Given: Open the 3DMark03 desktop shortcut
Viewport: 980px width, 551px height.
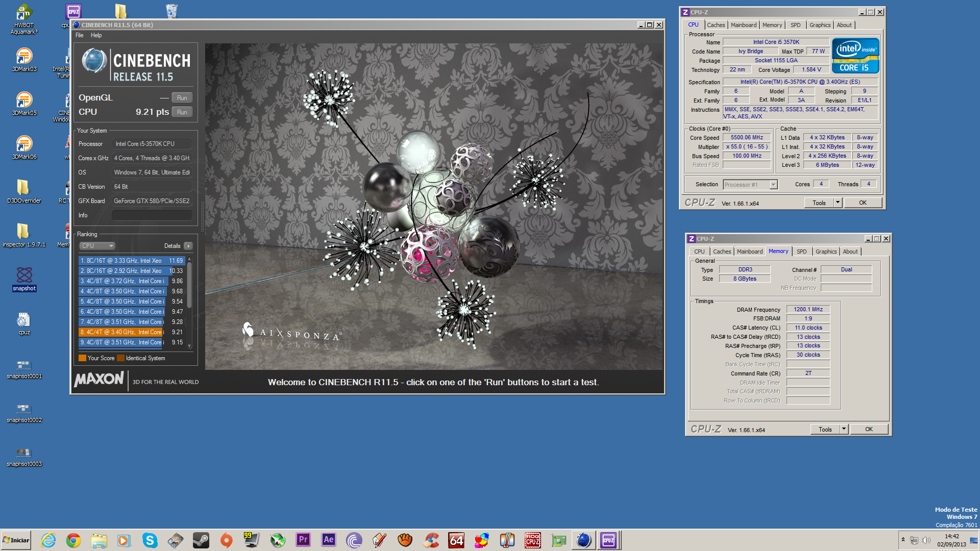Looking at the screenshot, I should [x=24, y=60].
